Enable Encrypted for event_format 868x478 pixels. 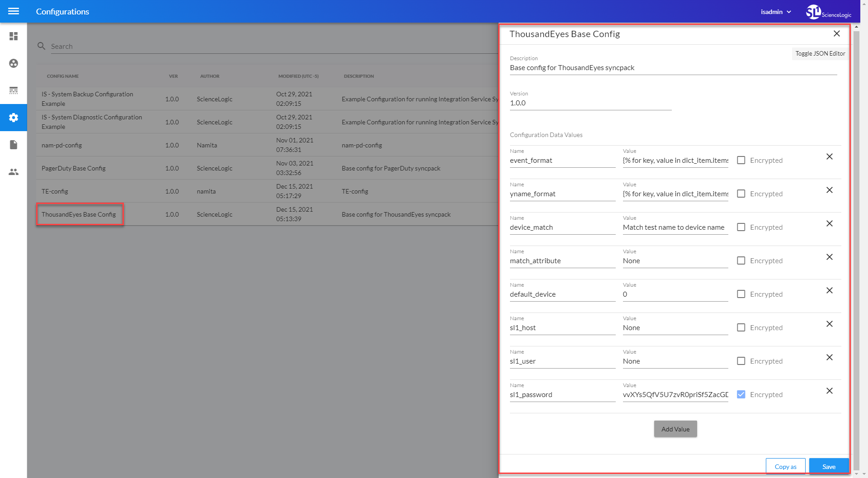point(741,160)
